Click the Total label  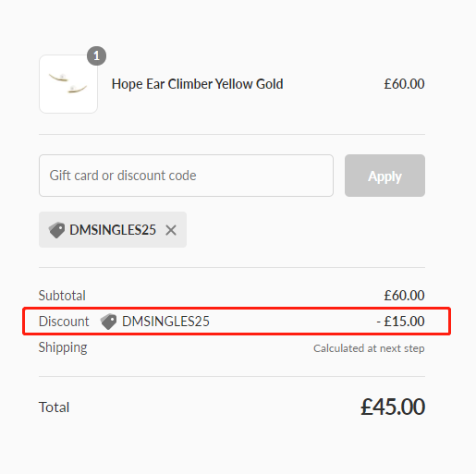point(54,407)
